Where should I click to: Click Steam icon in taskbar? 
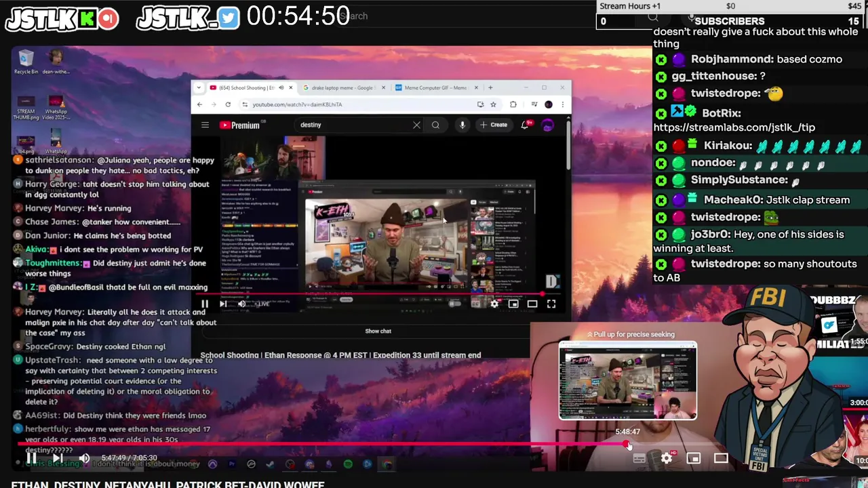coord(270,464)
